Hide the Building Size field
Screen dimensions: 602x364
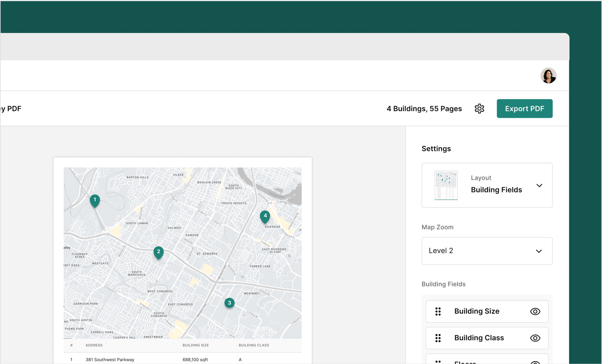pyautogui.click(x=535, y=312)
